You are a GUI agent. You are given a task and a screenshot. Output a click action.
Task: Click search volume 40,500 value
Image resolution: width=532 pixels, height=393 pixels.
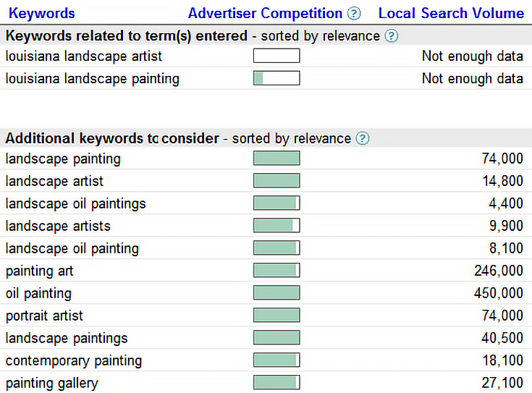502,338
